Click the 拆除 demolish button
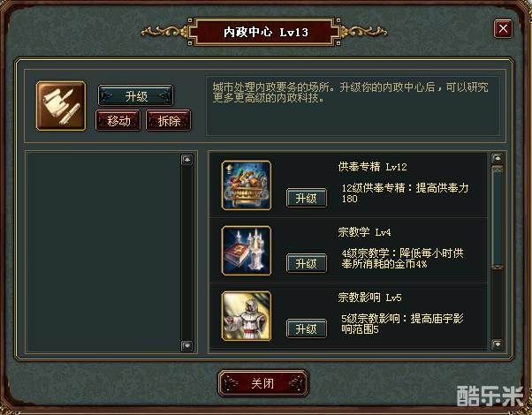 point(169,120)
